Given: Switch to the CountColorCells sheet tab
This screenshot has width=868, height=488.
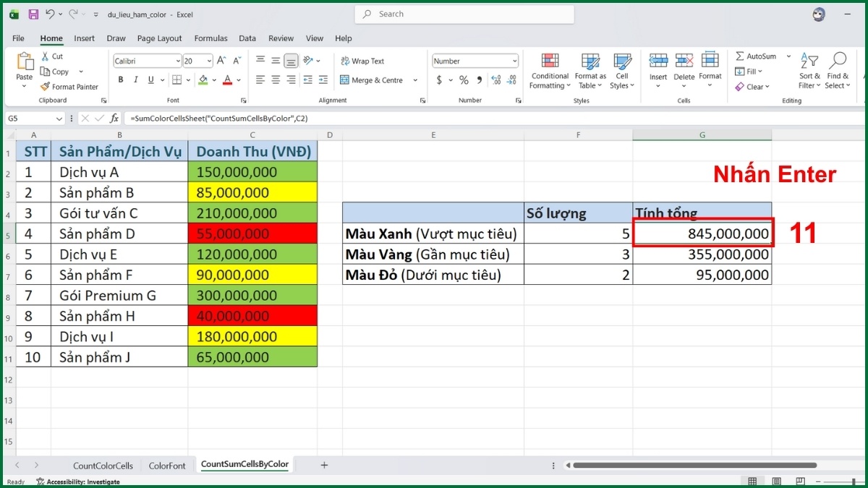Looking at the screenshot, I should coord(103,466).
